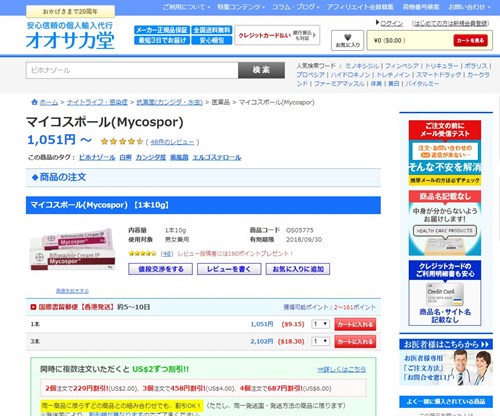The height and width of the screenshot is (416, 500).
Task: Click the Osaka-do site logo
Action: point(70,36)
